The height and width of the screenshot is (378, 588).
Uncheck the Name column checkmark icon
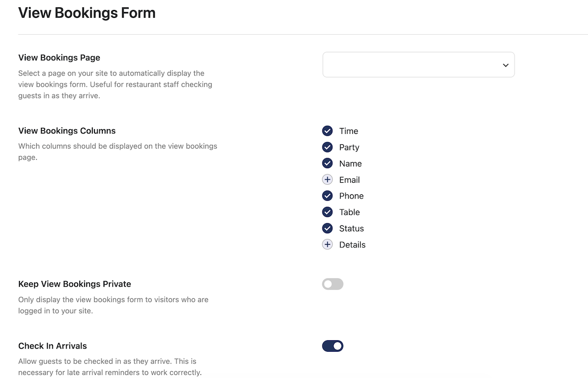(x=328, y=163)
